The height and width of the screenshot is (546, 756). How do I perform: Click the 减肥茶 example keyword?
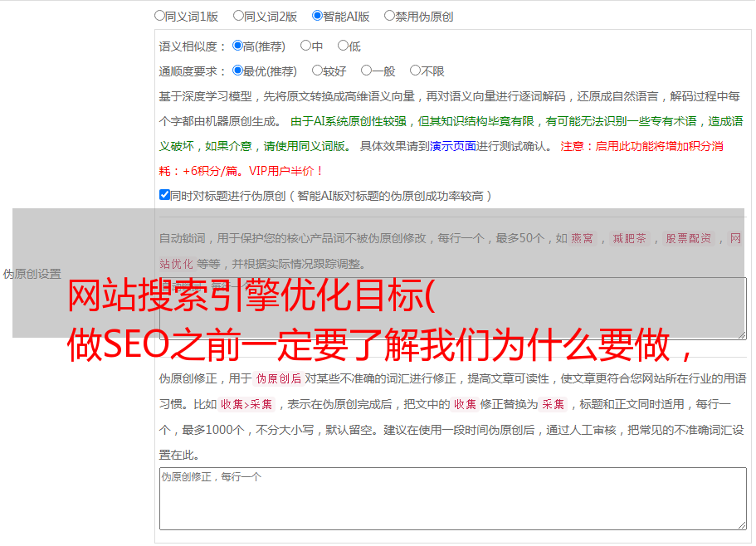tap(630, 238)
